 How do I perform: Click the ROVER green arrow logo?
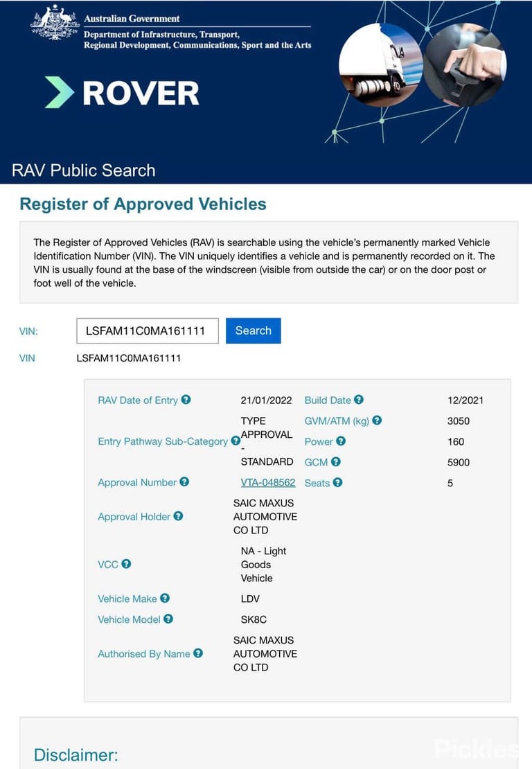click(x=59, y=92)
